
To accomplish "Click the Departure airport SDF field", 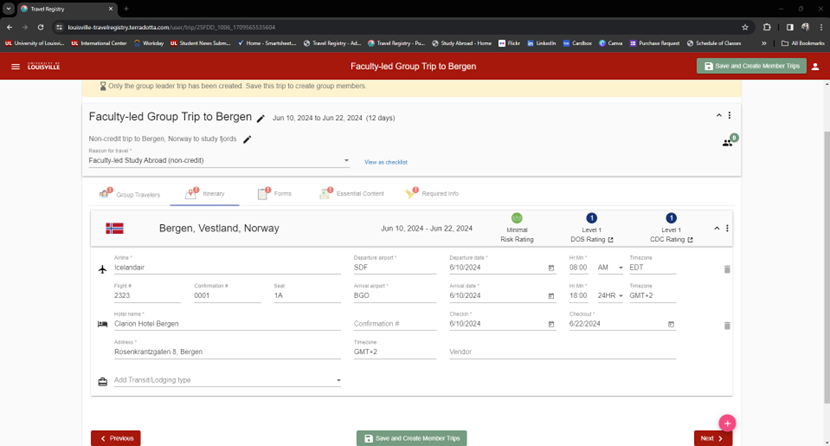I will tap(395, 268).
